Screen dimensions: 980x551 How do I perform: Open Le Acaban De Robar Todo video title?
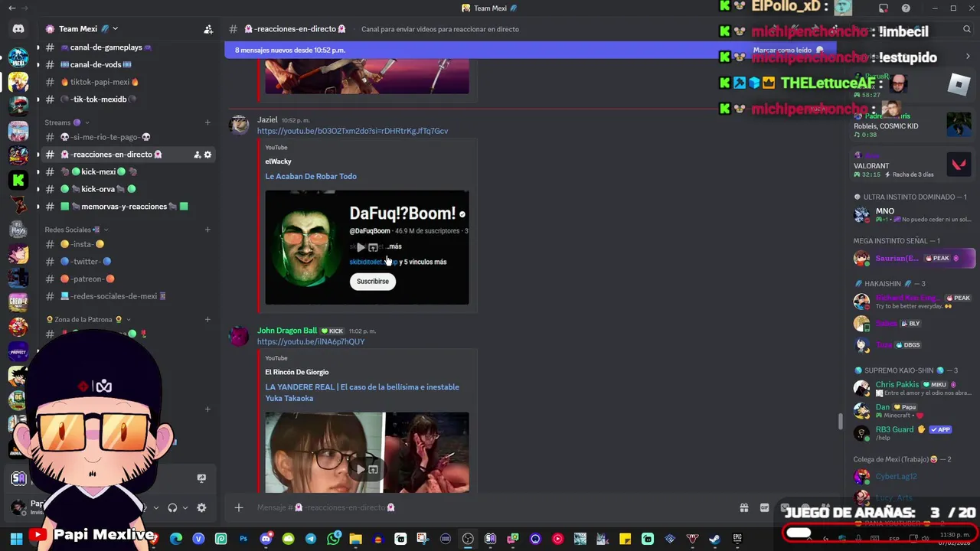pos(311,176)
